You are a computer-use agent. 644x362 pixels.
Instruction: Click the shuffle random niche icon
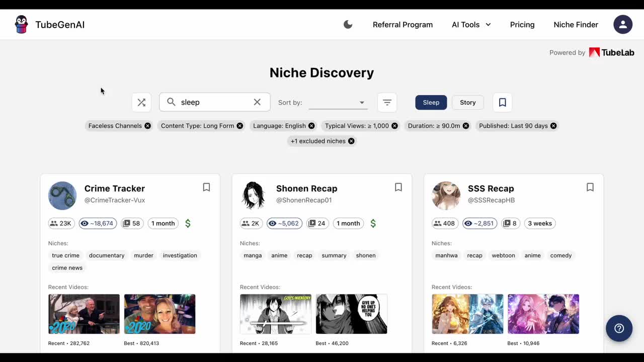click(x=141, y=103)
